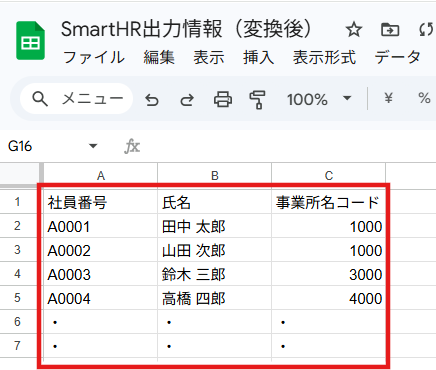Select the 鈴木 三郎 cell

(x=215, y=274)
